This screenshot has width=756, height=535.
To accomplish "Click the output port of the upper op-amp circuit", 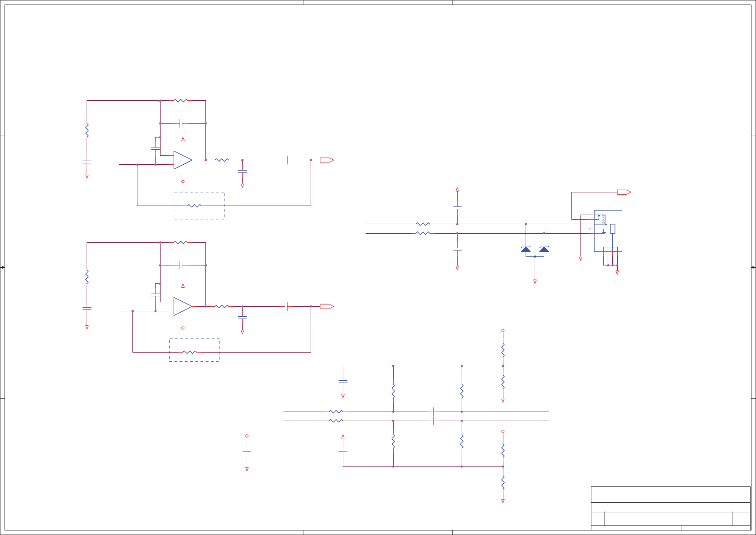I will 327,160.
